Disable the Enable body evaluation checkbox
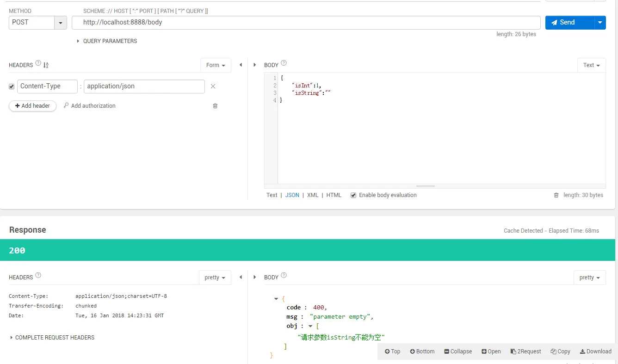The height and width of the screenshot is (364, 618). pos(353,195)
